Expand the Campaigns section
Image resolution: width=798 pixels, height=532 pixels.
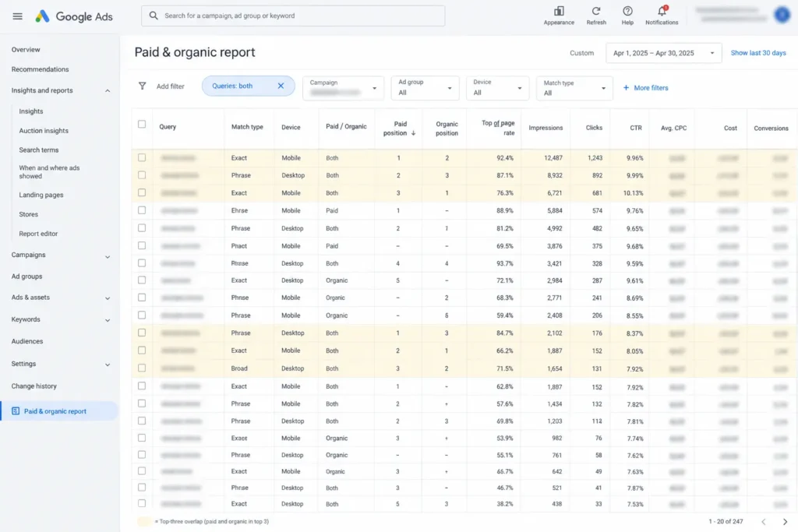coord(108,256)
